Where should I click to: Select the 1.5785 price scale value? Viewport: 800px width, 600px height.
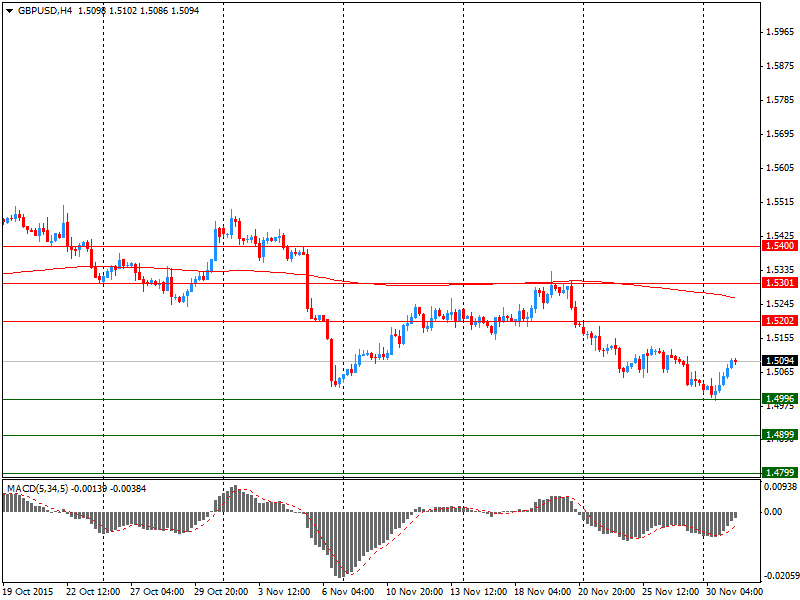[781, 100]
